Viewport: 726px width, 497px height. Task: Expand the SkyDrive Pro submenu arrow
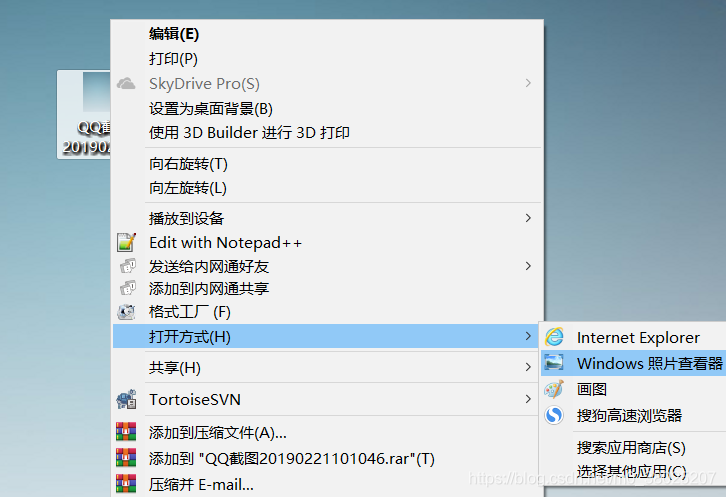coord(528,83)
